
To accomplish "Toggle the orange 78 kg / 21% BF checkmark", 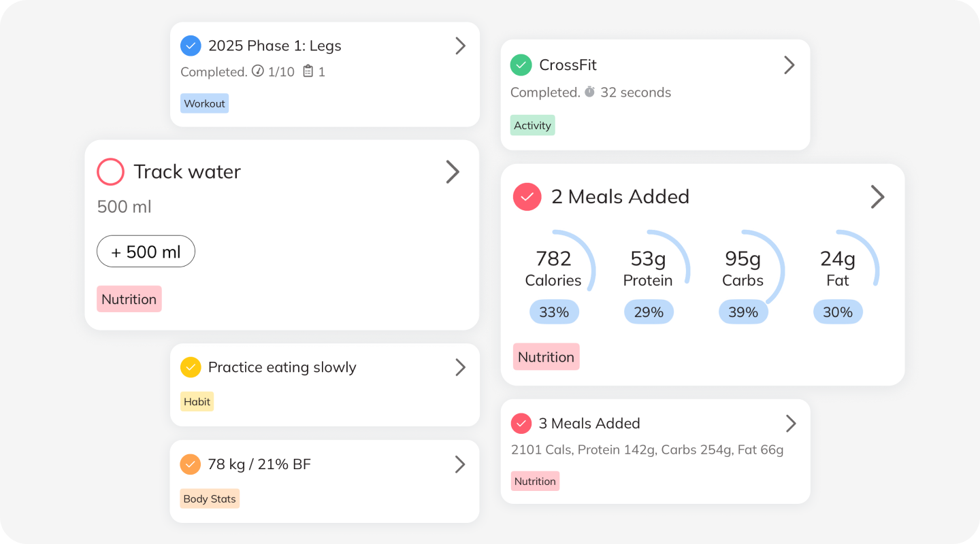I will (191, 464).
